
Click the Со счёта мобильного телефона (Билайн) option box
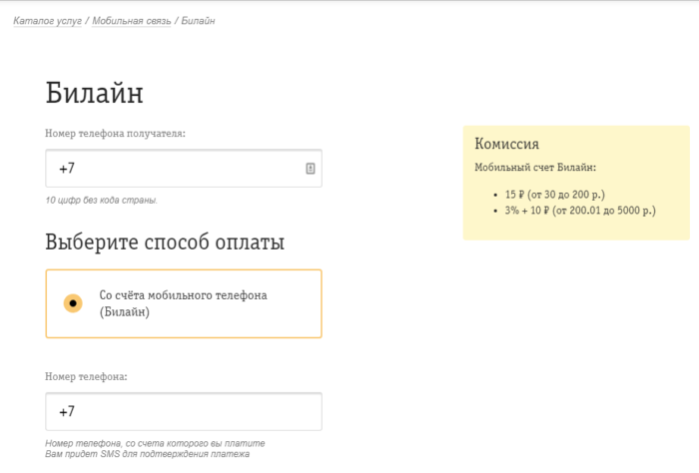[x=184, y=304]
